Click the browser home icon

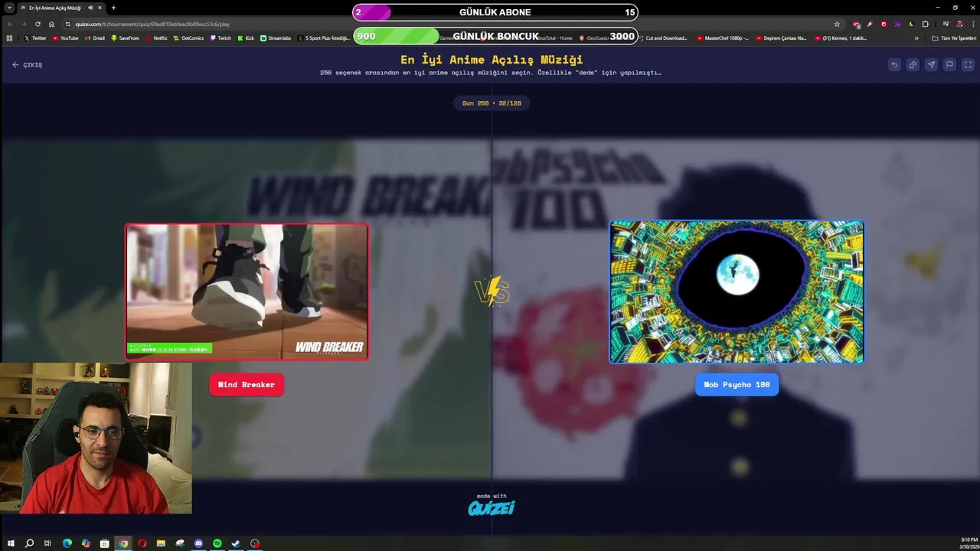[51, 24]
